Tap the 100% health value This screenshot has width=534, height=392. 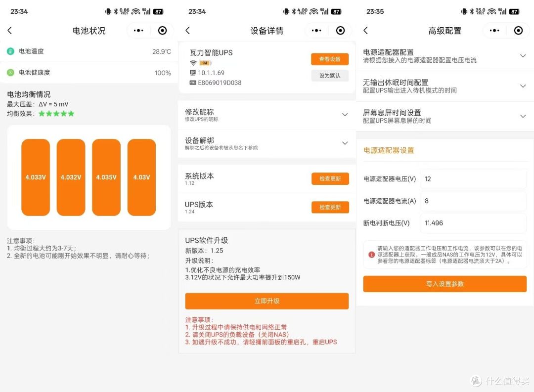[163, 73]
